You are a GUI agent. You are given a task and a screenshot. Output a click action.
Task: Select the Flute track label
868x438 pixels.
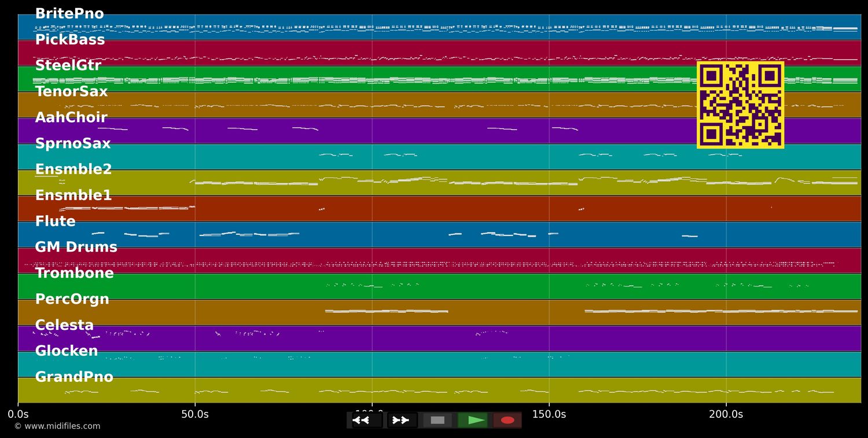[55, 221]
